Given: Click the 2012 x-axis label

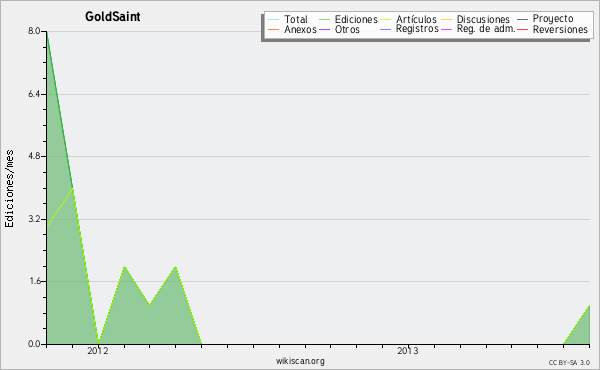Looking at the screenshot, I should click(x=98, y=350).
